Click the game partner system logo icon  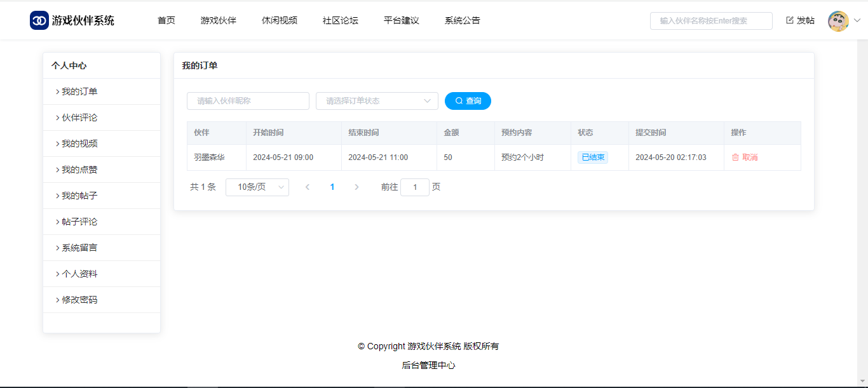pyautogui.click(x=39, y=20)
